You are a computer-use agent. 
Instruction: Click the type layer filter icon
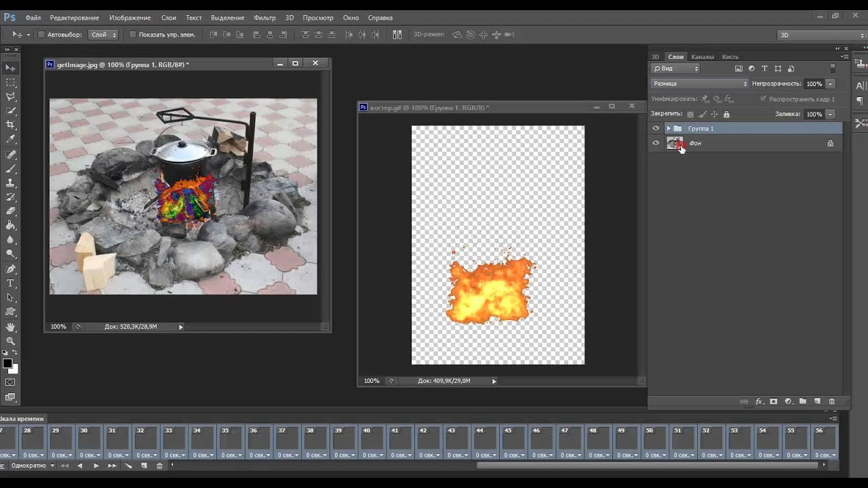(764, 68)
